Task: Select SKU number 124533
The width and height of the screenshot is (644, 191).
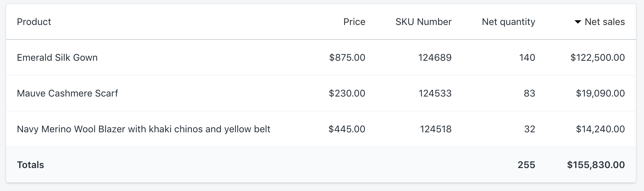Action: coord(435,93)
